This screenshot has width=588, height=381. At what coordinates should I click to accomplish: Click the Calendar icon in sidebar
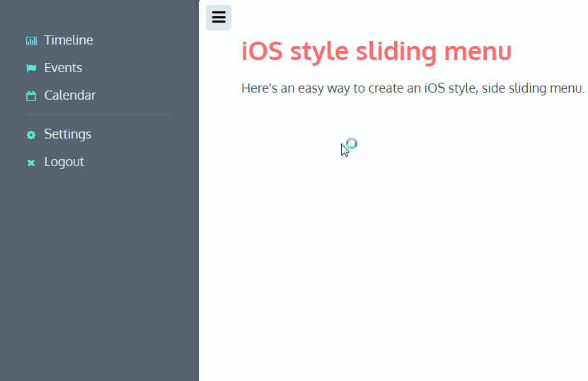pos(31,96)
